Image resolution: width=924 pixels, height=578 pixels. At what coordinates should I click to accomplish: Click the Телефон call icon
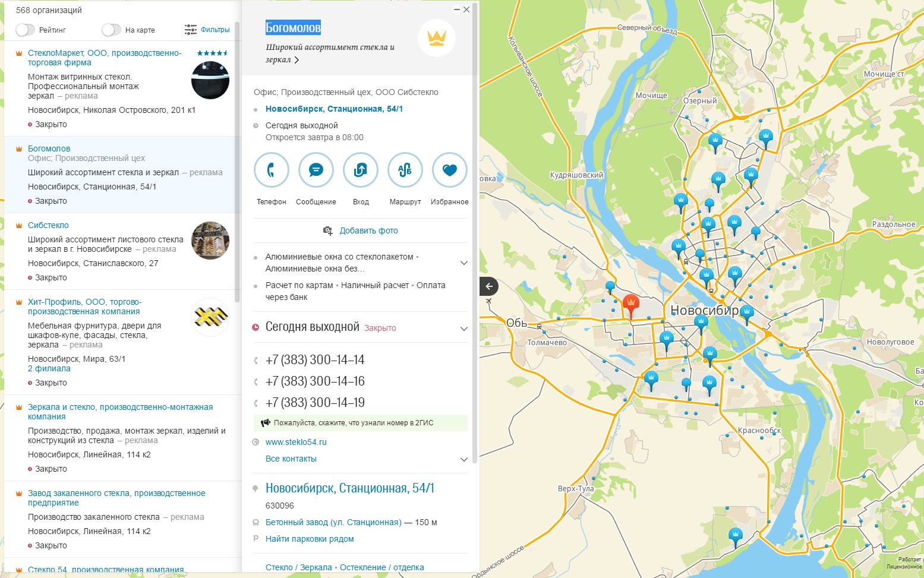[271, 170]
